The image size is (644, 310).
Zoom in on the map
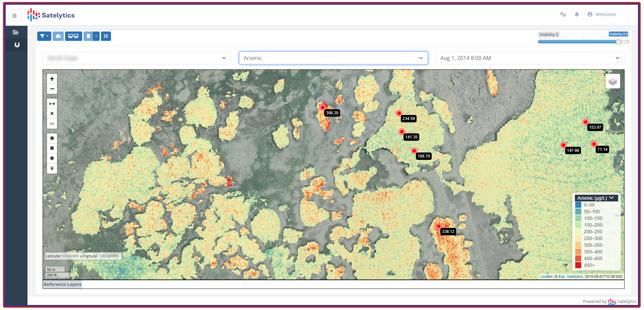[52, 79]
